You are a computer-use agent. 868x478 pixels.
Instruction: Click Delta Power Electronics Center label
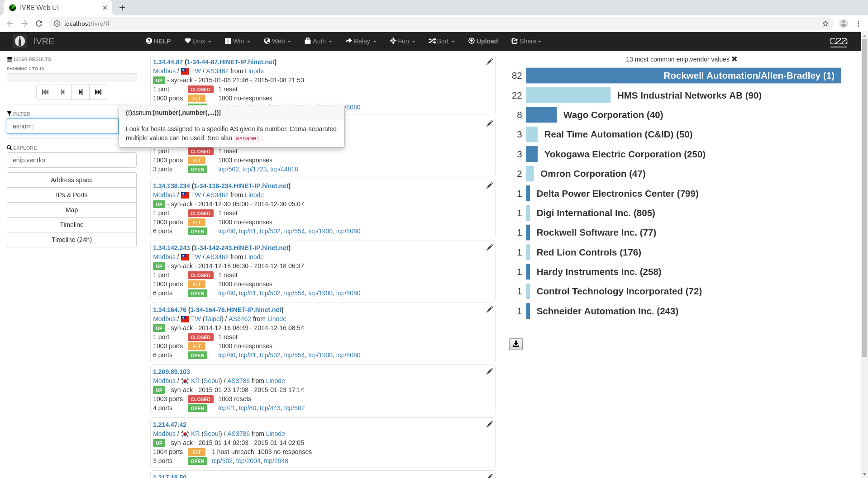pyautogui.click(x=617, y=194)
